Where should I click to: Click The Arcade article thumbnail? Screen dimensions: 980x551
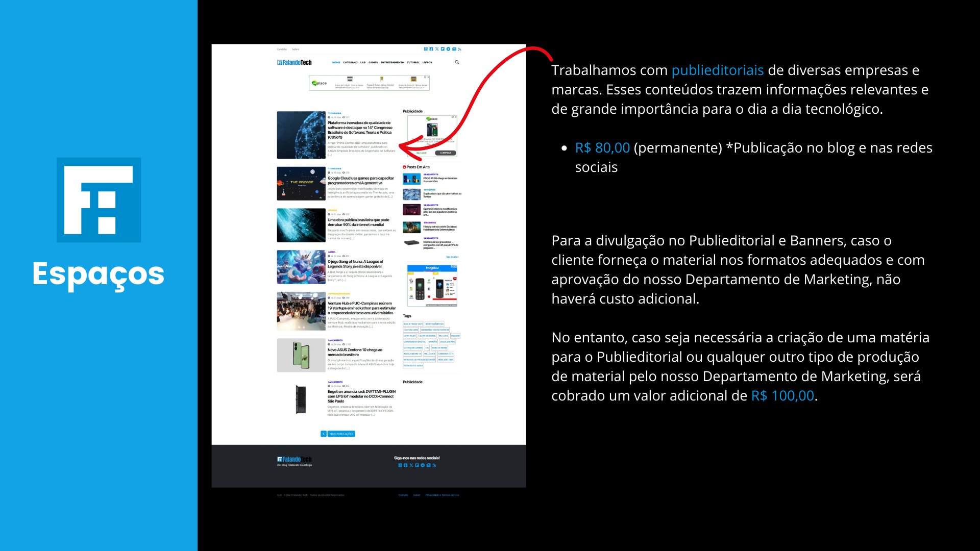(301, 184)
